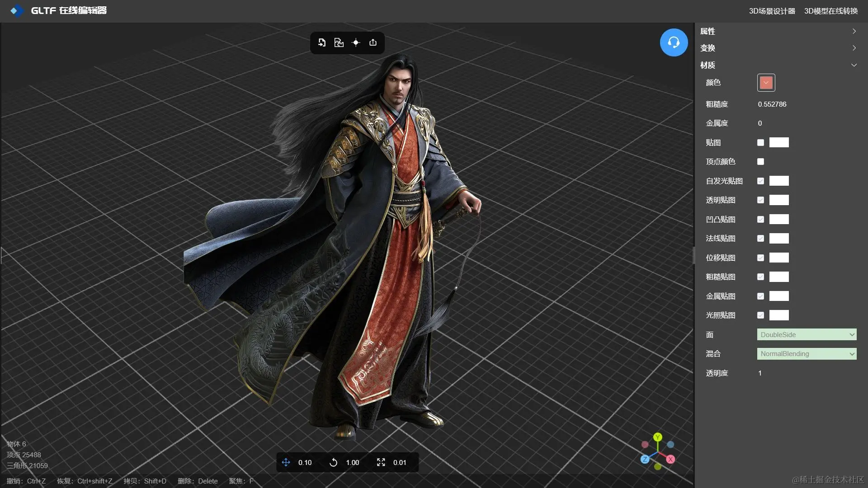Click the 聚焦: F shortcut hint
Viewport: 868px width, 488px height.
coord(241,481)
